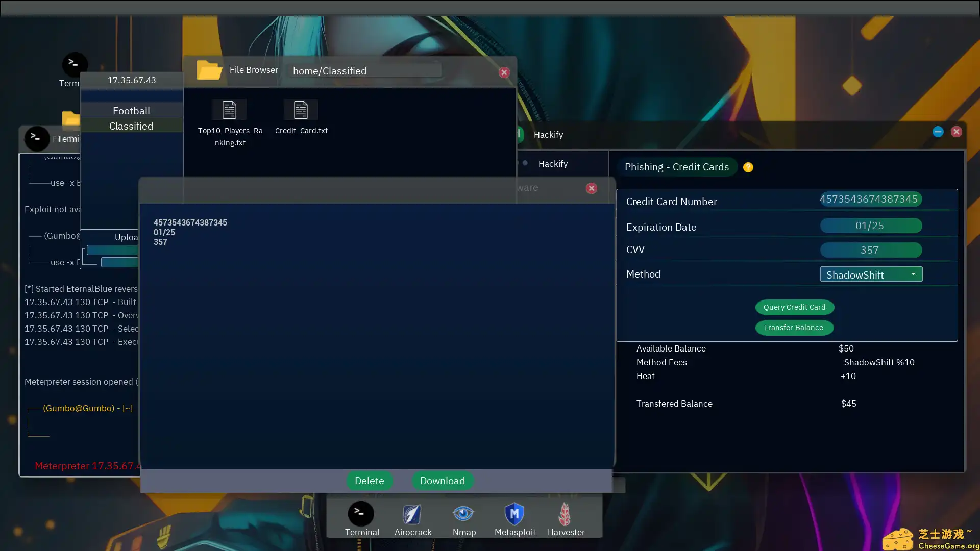Download the opened file
The height and width of the screenshot is (551, 980).
coord(442,480)
